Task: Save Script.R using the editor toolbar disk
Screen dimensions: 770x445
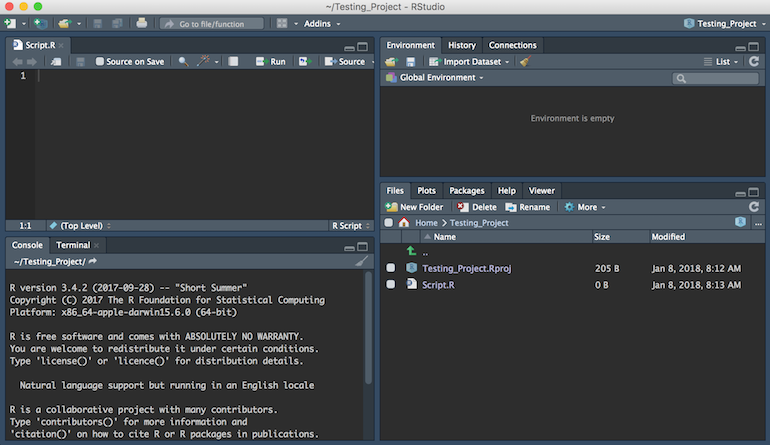Action: [x=81, y=61]
